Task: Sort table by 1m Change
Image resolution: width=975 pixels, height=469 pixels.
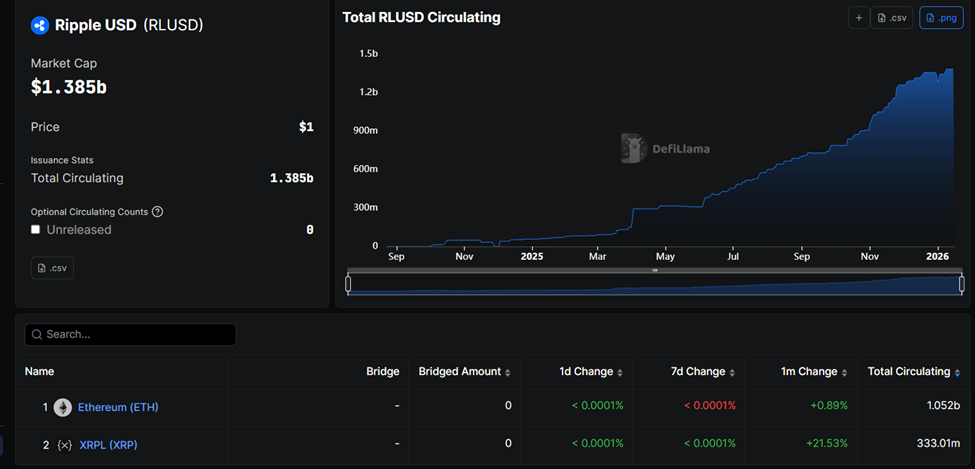Action: [x=815, y=372]
